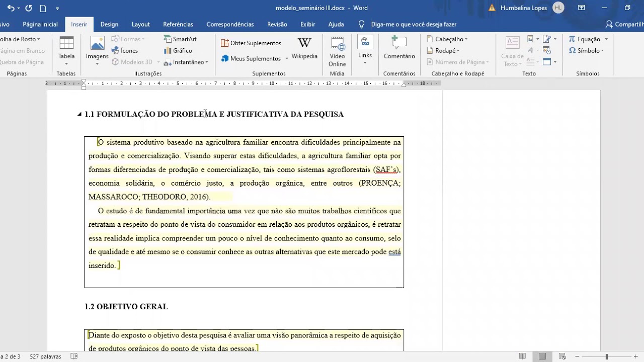
Task: Open the Ajuda help tab
Action: pyautogui.click(x=336, y=24)
